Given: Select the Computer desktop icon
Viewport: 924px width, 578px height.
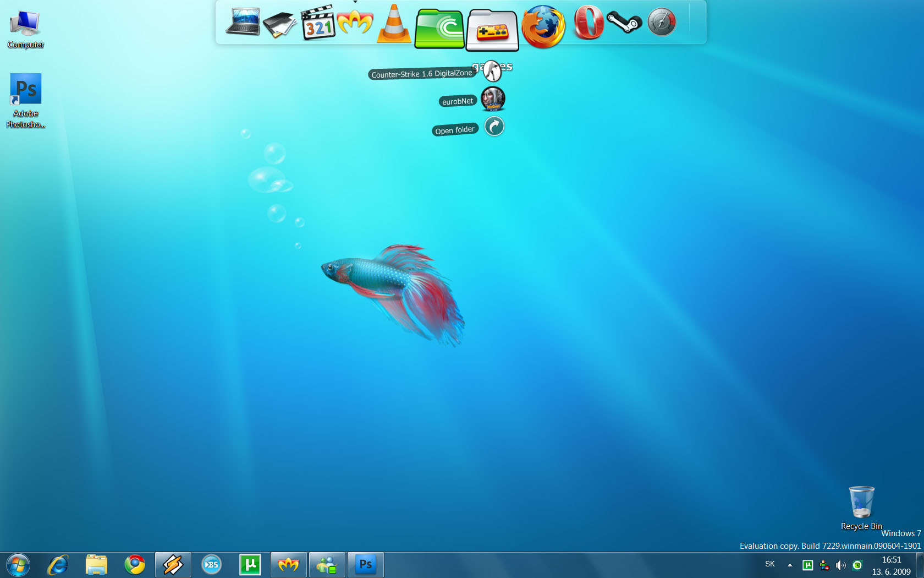Looking at the screenshot, I should (25, 30).
